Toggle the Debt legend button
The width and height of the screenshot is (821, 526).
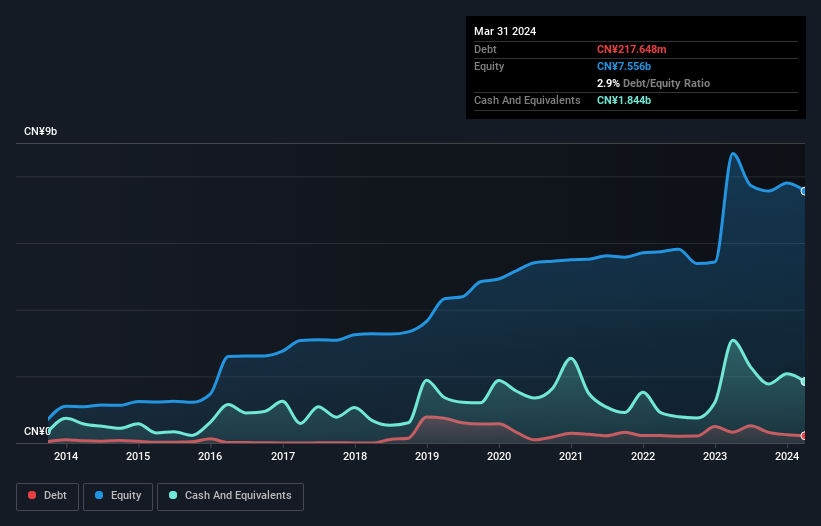point(47,496)
